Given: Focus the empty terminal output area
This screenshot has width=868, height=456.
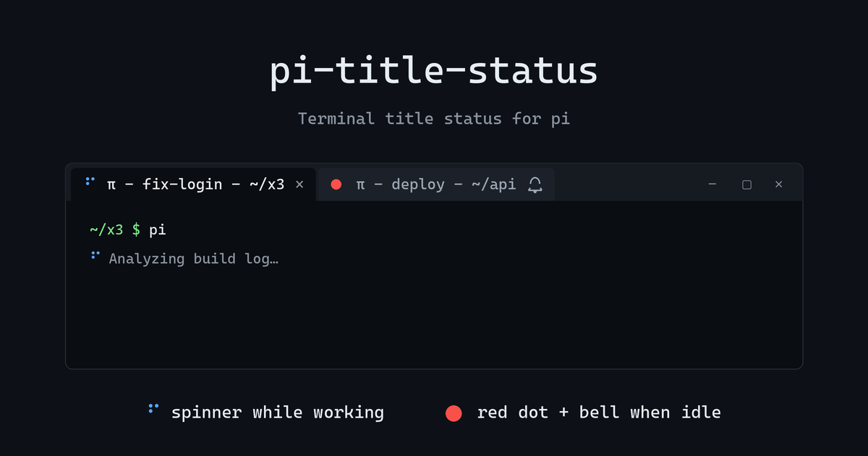Looking at the screenshot, I should coord(434,318).
